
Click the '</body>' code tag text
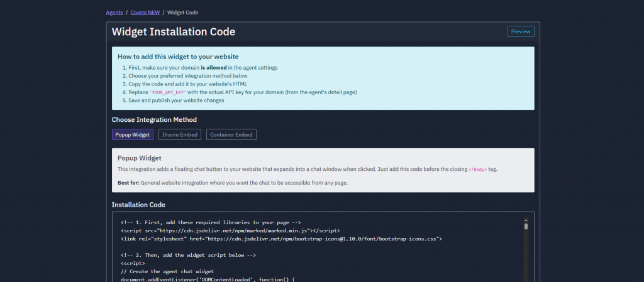478,170
